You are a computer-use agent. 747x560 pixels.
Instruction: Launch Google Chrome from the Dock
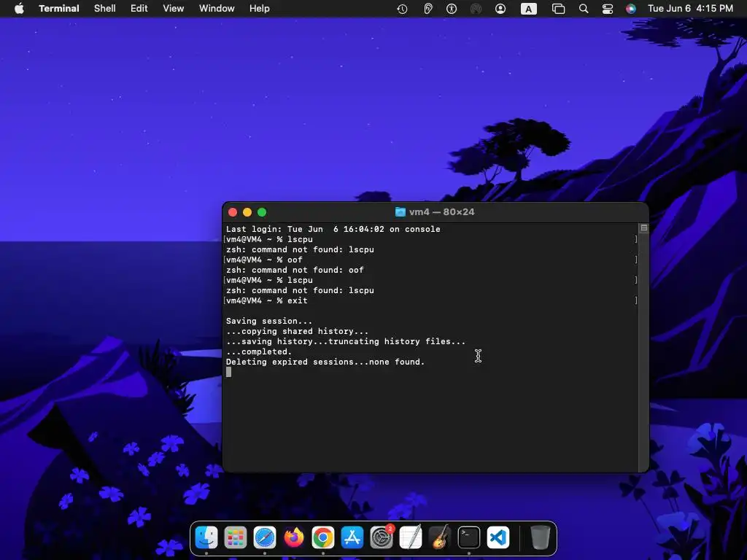tap(323, 538)
